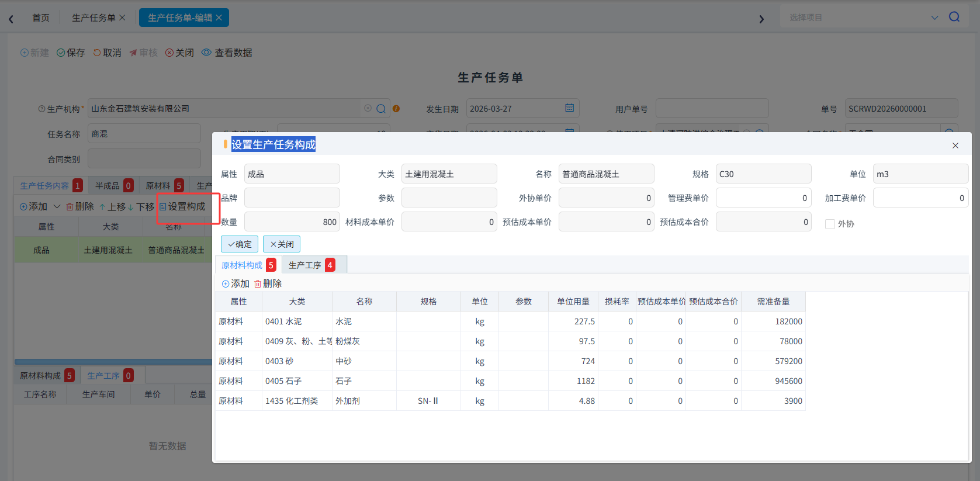
Task: Close the 生产任务单-编辑 tab
Action: (219, 18)
